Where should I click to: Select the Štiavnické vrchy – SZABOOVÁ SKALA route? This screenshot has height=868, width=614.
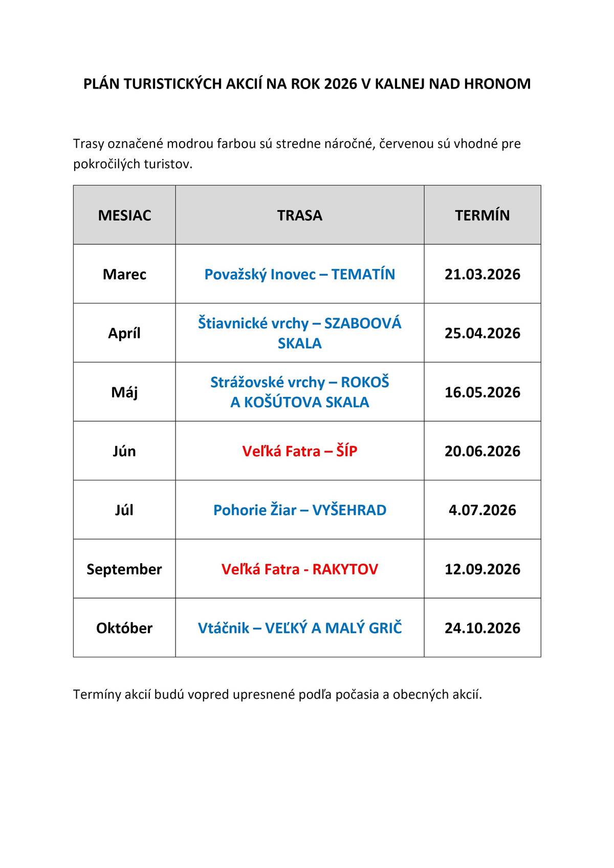pos(299,333)
